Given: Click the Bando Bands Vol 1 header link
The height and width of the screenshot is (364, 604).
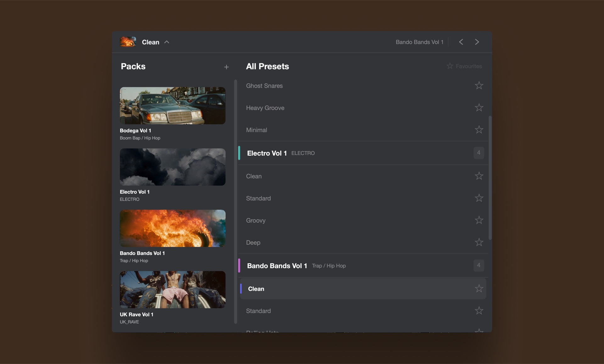Looking at the screenshot, I should pos(419,42).
